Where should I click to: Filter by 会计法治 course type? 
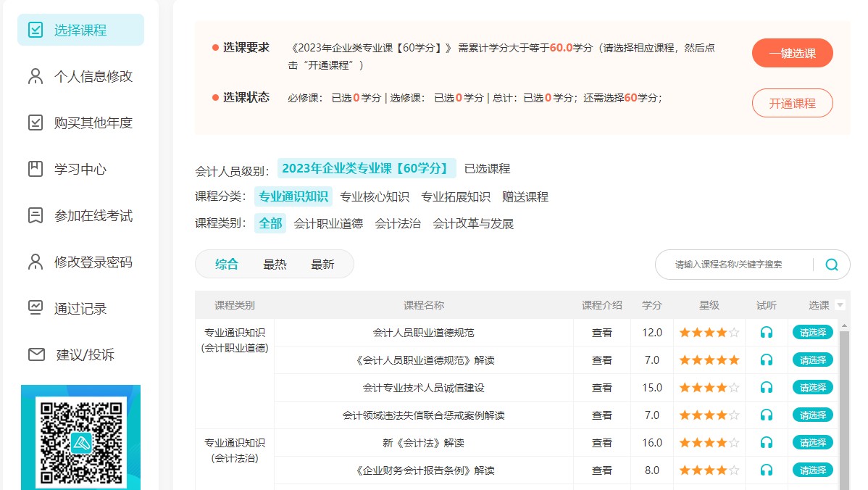[398, 224]
